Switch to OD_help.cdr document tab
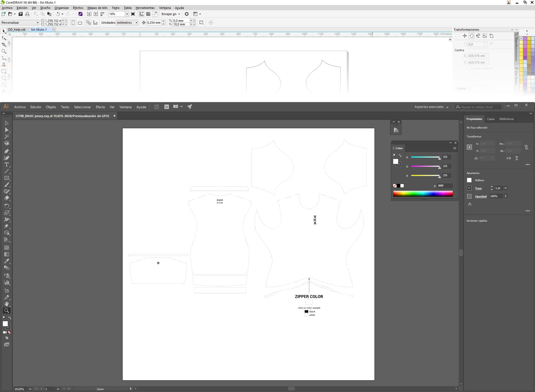The height and width of the screenshot is (392, 535). click(17, 30)
